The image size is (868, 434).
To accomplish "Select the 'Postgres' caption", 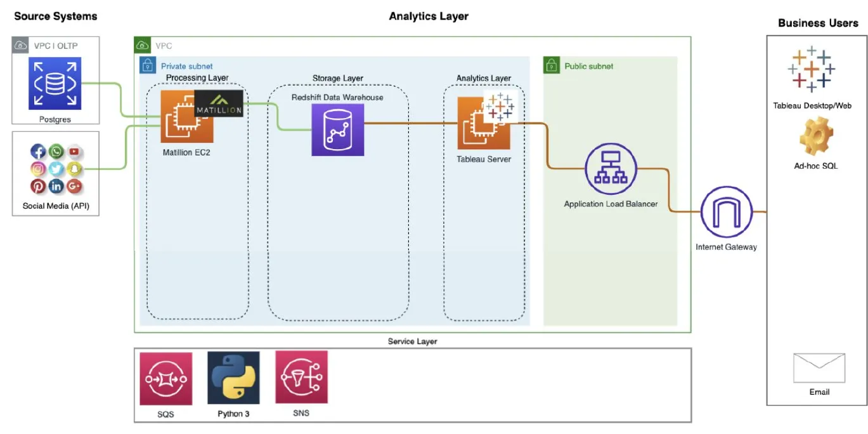I will (x=55, y=119).
